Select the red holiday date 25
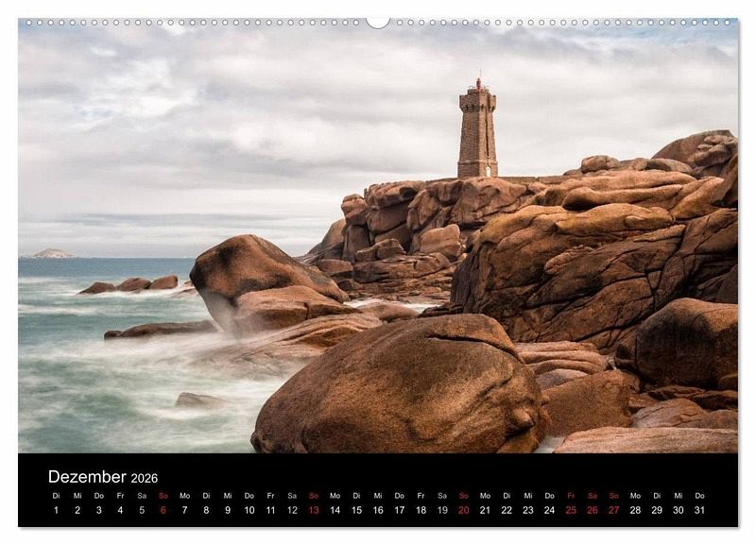 click(571, 510)
